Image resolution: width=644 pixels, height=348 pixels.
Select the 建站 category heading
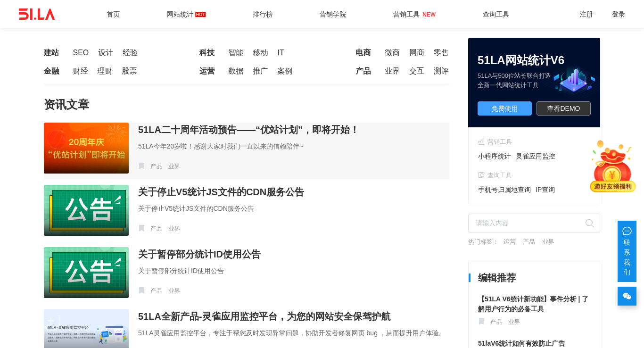click(x=51, y=53)
